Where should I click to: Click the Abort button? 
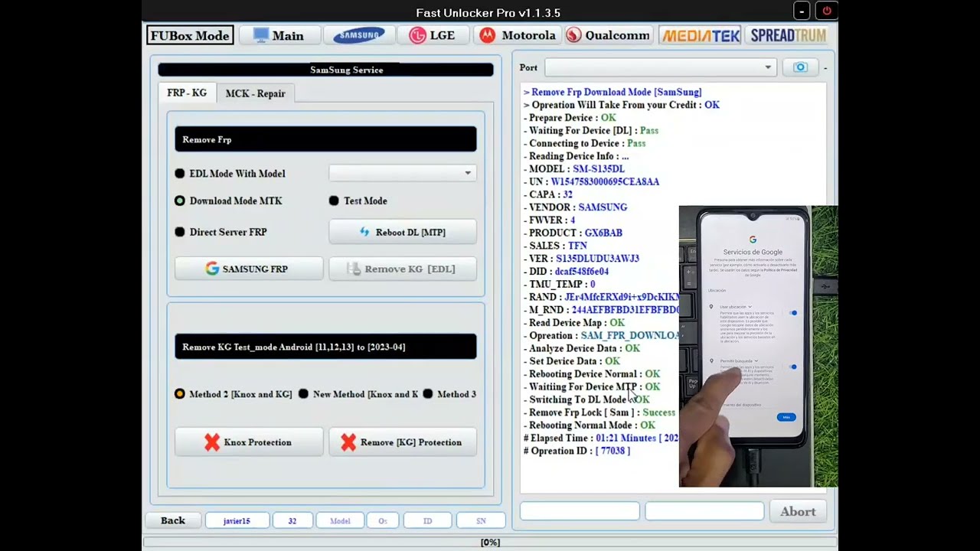(798, 512)
